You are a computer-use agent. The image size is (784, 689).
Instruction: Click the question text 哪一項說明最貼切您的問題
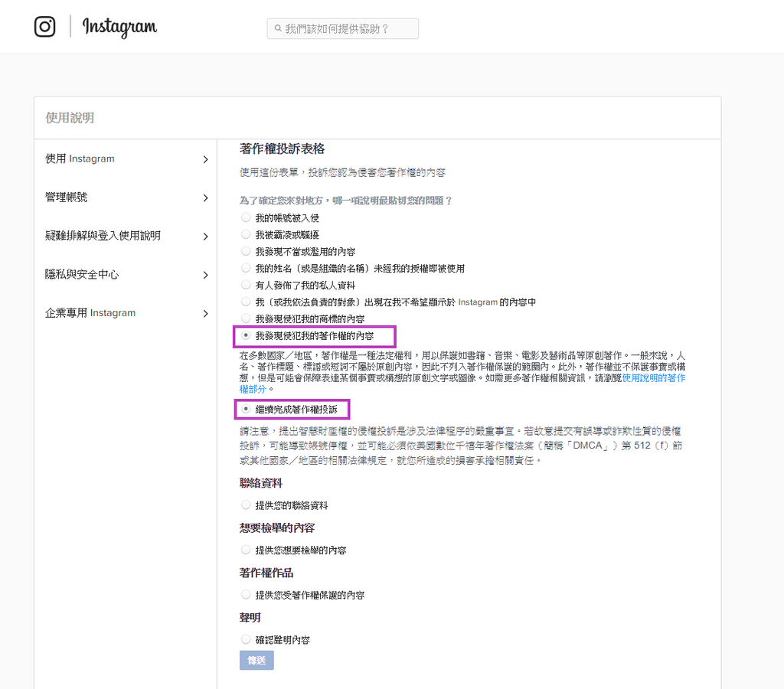click(392, 201)
